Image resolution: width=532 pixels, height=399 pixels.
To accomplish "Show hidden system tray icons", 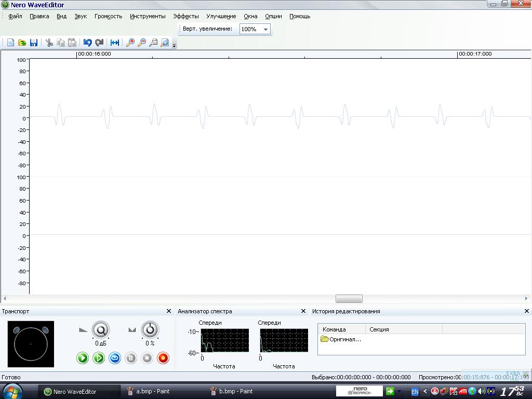I will coord(425,391).
